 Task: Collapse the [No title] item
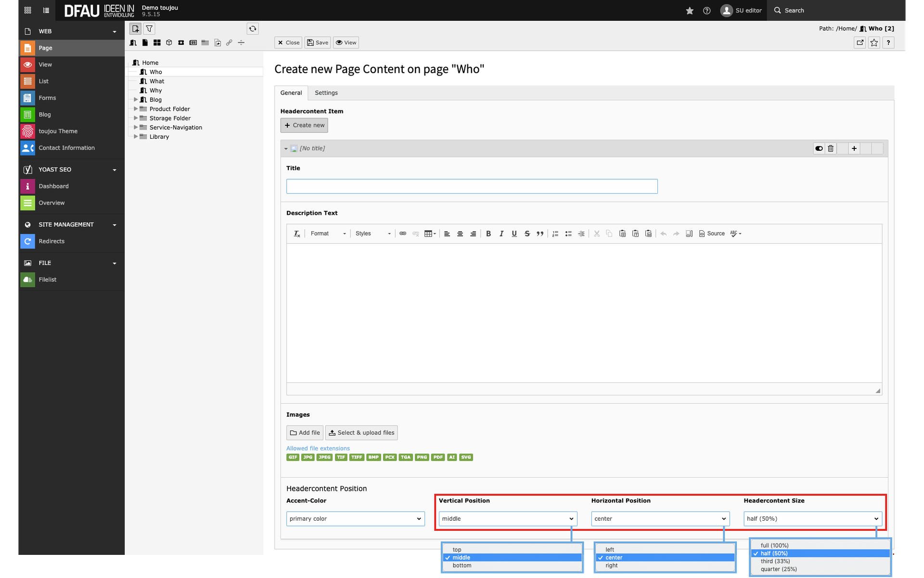(286, 149)
